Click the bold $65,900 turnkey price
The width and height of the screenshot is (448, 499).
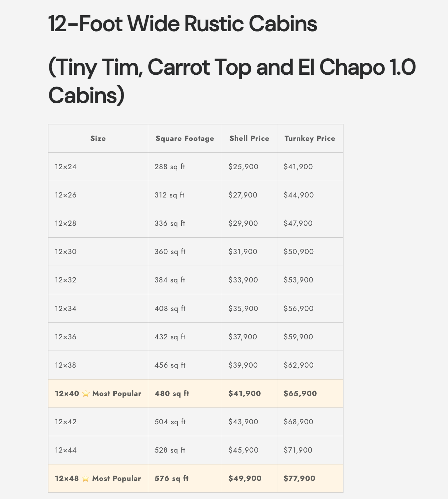click(x=300, y=393)
